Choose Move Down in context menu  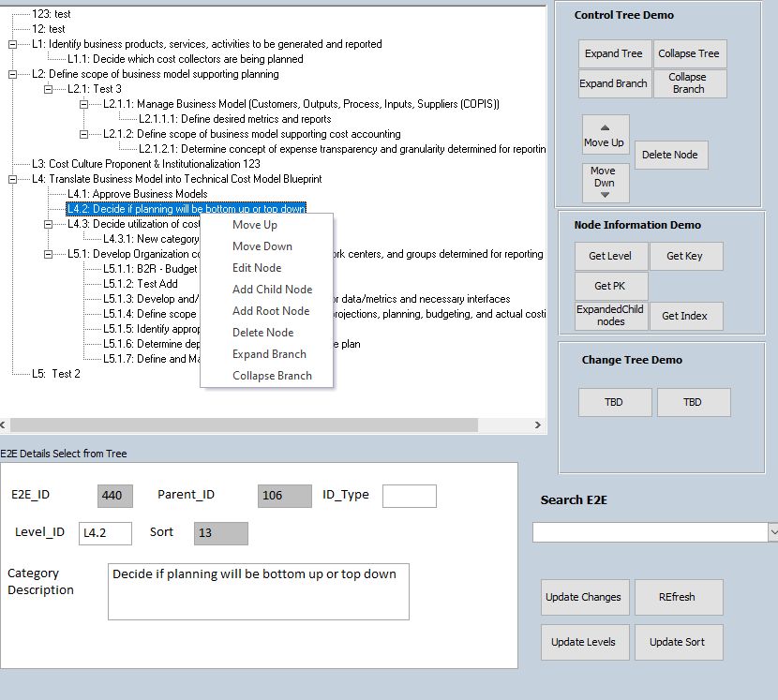[x=262, y=246]
